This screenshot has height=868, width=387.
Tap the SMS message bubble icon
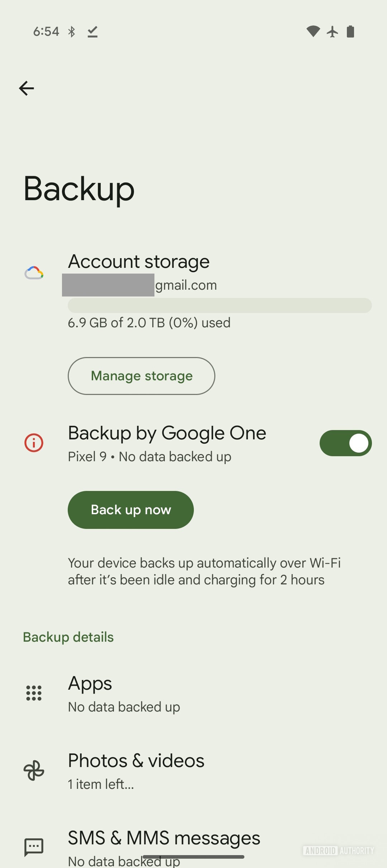click(34, 847)
